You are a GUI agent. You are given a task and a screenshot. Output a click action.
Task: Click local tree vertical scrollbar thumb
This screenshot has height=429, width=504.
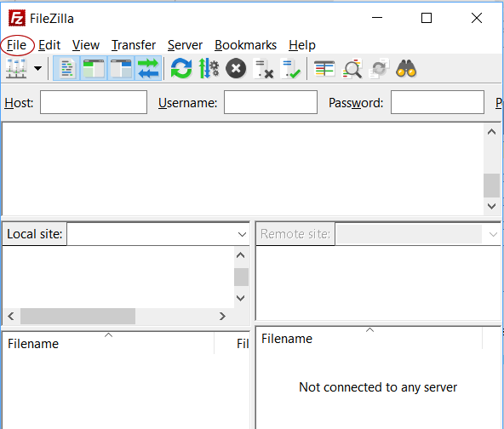click(x=241, y=277)
